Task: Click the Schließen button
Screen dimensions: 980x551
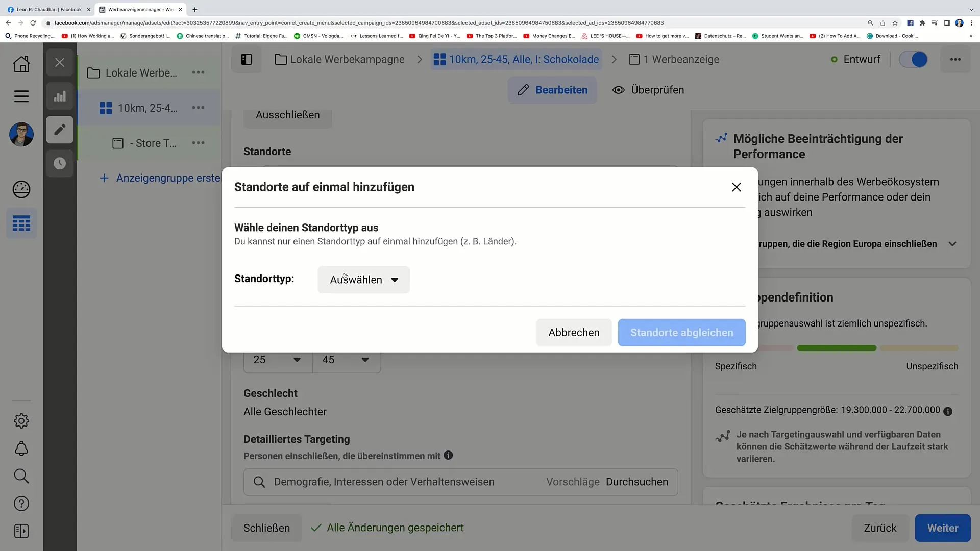Action: point(266,528)
